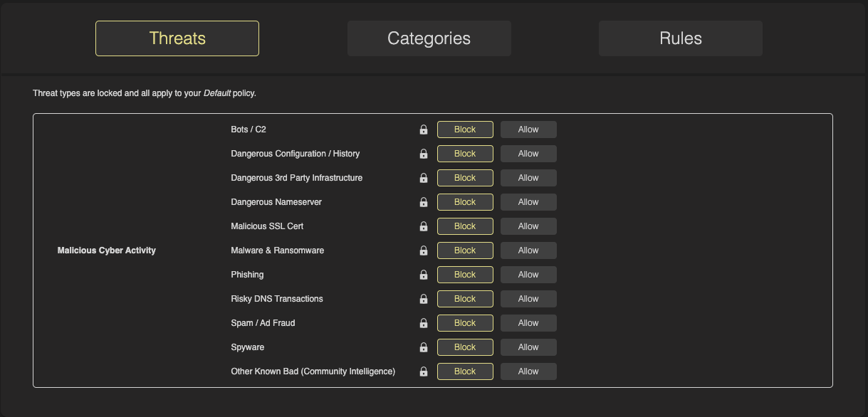The image size is (868, 417).
Task: Block Dangerous 3rd Party Infrastructure
Action: coord(465,178)
